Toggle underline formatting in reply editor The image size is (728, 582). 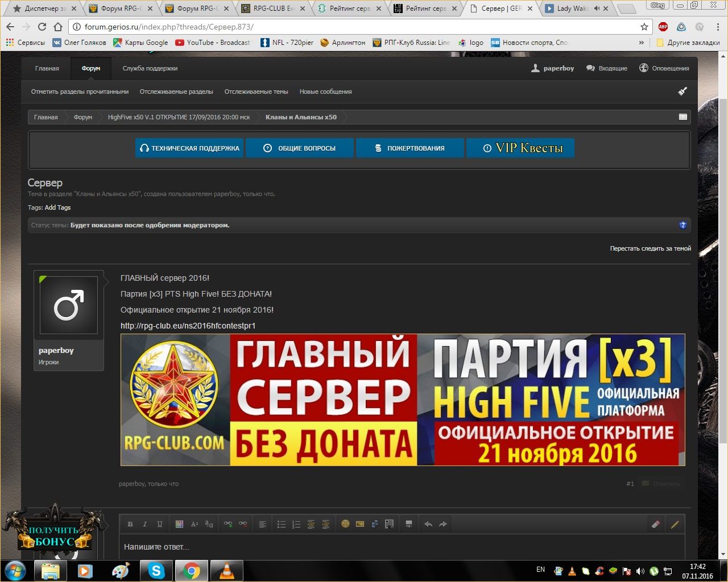159,524
